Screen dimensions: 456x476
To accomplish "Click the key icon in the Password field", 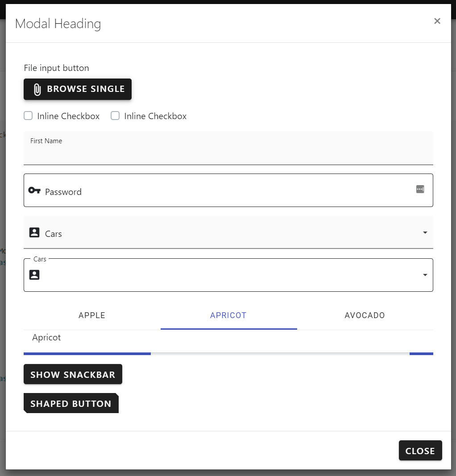I will [34, 190].
